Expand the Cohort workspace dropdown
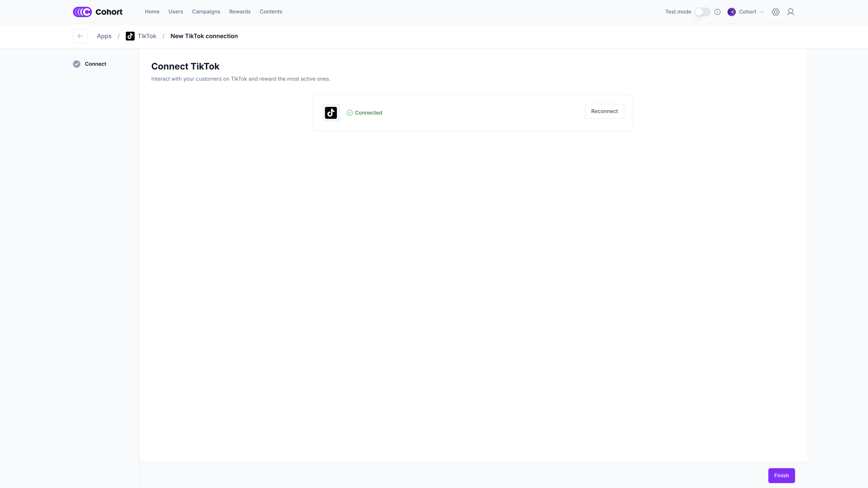This screenshot has height=488, width=868. coord(762,12)
